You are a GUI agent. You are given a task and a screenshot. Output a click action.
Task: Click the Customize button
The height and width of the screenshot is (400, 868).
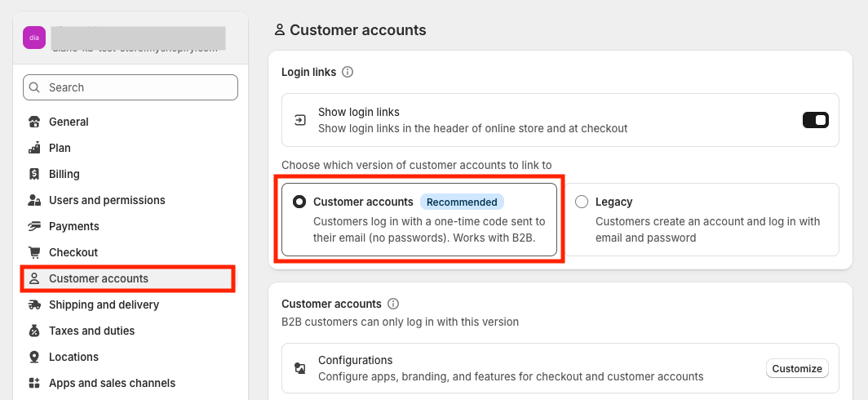(797, 368)
